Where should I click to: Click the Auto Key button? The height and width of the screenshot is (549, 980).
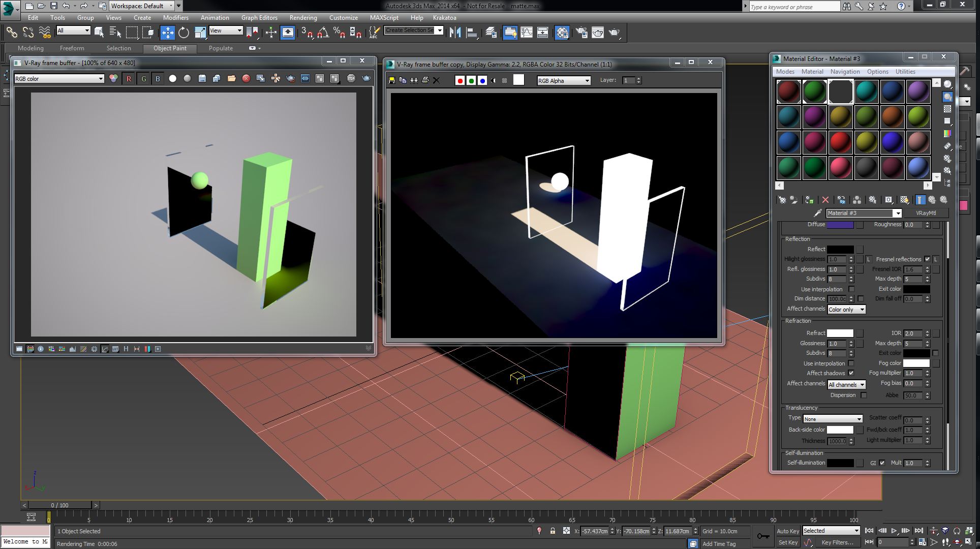pyautogui.click(x=788, y=531)
